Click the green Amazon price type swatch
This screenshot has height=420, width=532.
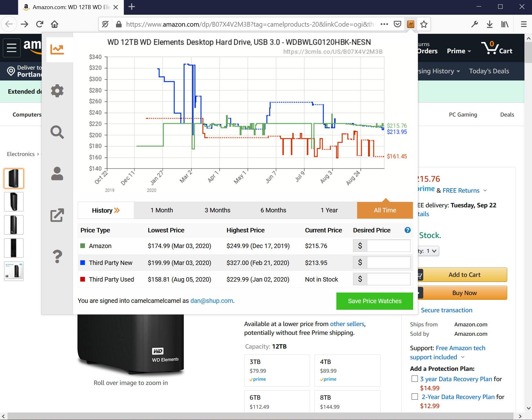click(x=83, y=246)
